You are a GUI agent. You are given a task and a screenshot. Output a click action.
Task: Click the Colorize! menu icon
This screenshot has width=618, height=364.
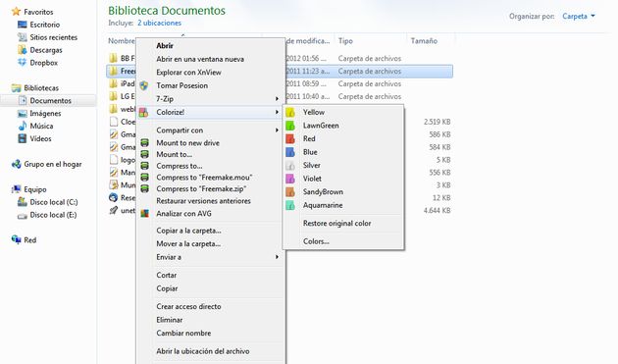tap(144, 113)
